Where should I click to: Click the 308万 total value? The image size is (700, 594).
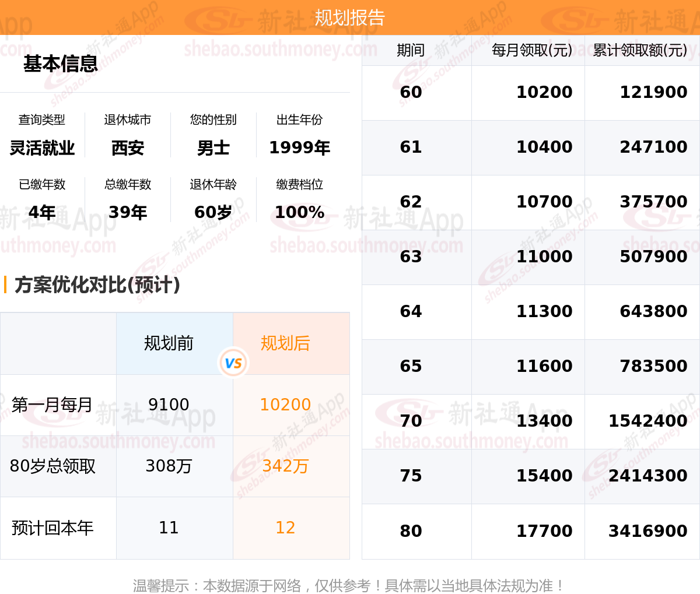click(x=169, y=466)
